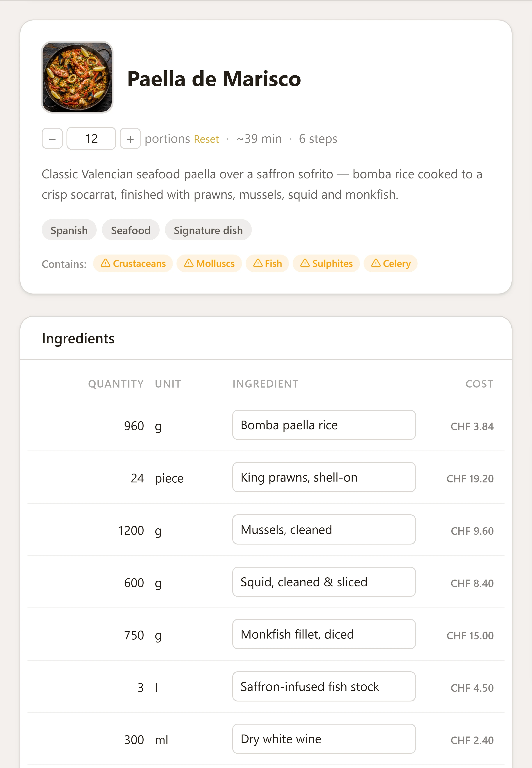Click the QUANTITY column header
The height and width of the screenshot is (768, 532).
point(116,384)
